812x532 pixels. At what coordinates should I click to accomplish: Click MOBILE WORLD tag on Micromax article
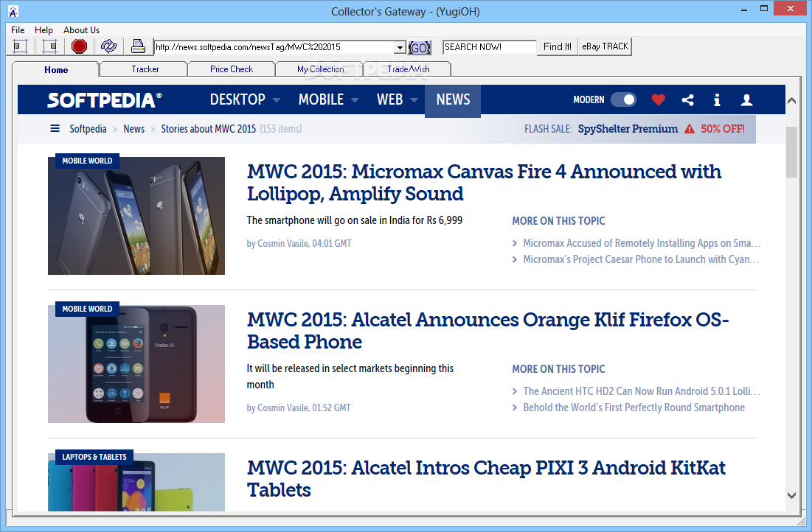[x=87, y=161]
